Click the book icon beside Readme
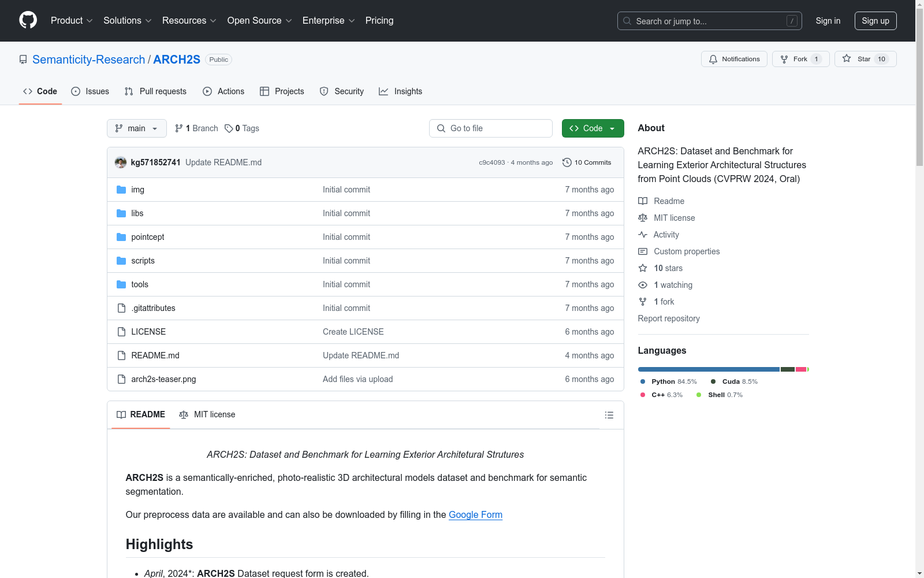The height and width of the screenshot is (578, 924). point(643,201)
